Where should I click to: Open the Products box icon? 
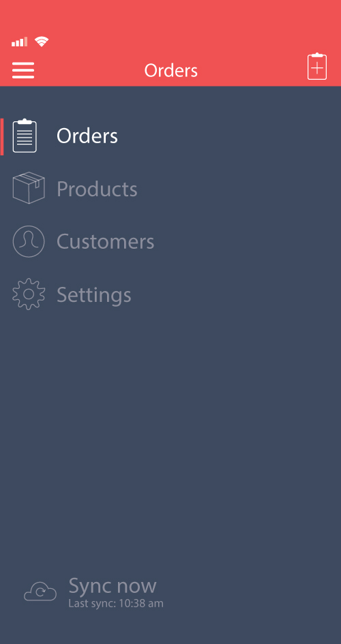click(29, 188)
